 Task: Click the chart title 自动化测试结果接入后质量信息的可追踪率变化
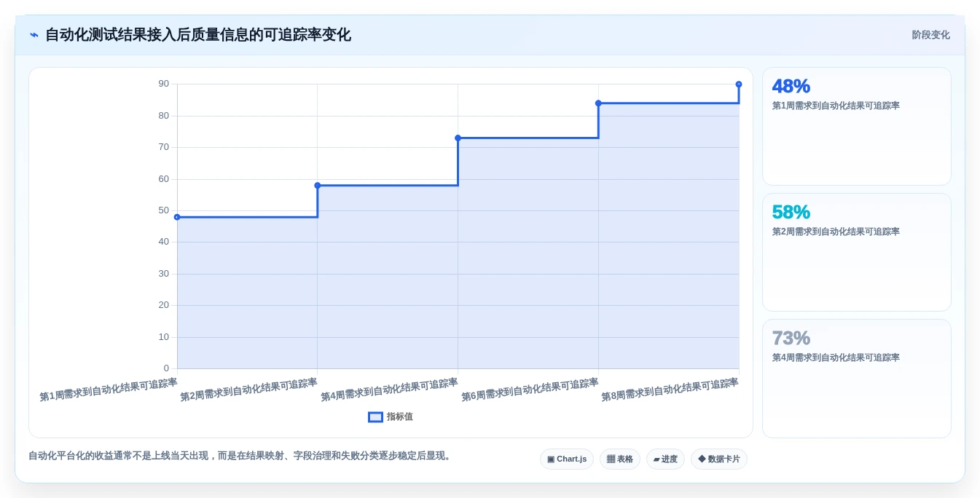click(198, 35)
